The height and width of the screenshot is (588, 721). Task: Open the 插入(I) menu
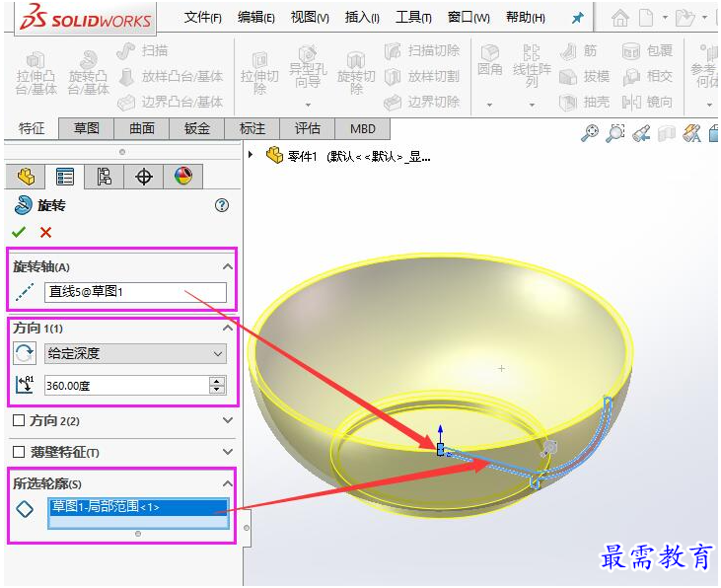[362, 18]
